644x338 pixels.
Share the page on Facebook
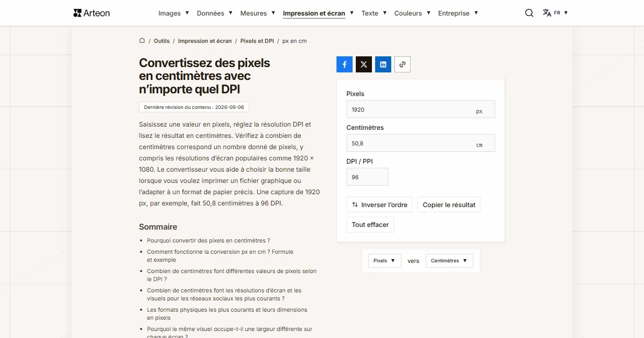[x=345, y=64]
